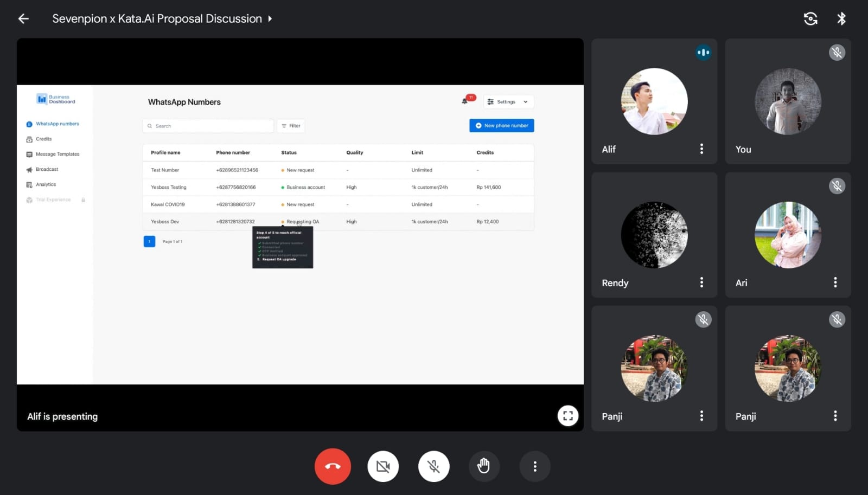The image size is (868, 495).
Task: Open WhatsApp numbers in the sidebar
Action: pos(53,124)
